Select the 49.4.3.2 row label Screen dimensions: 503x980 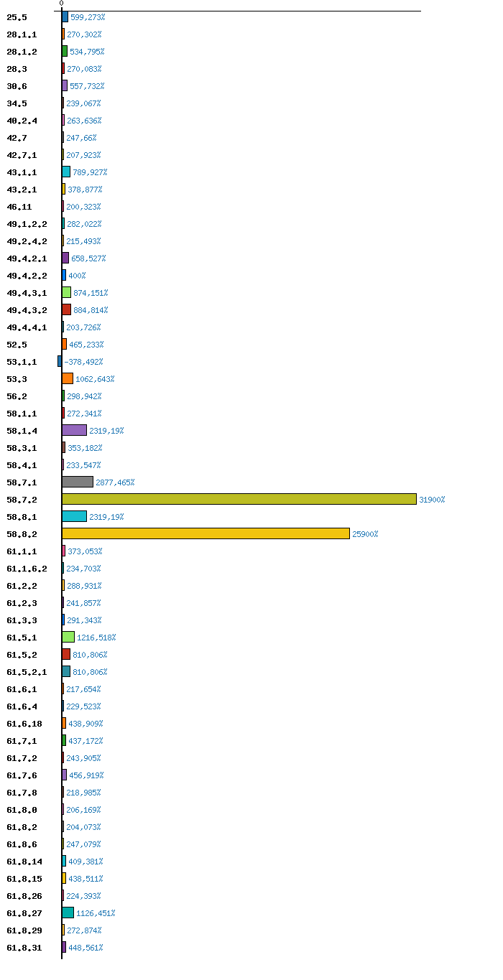click(27, 310)
